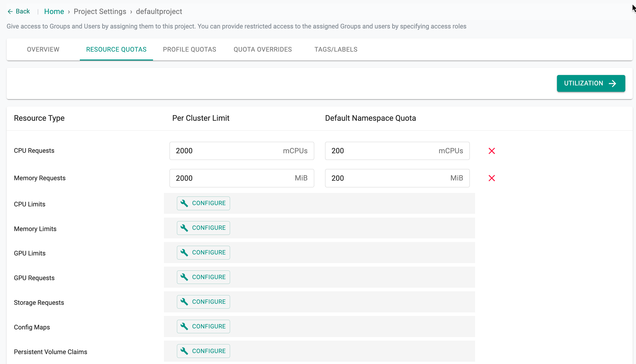
Task: Edit the Memory Requests per cluster limit field
Action: click(x=242, y=178)
